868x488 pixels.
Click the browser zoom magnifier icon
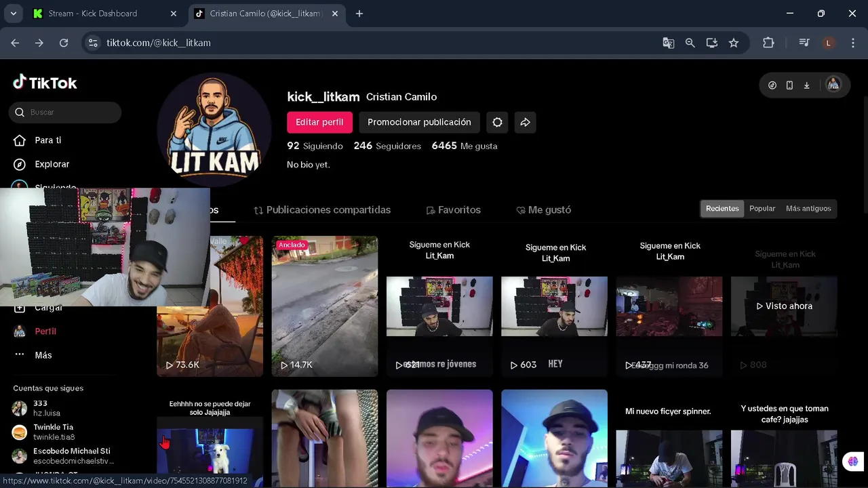(x=690, y=43)
